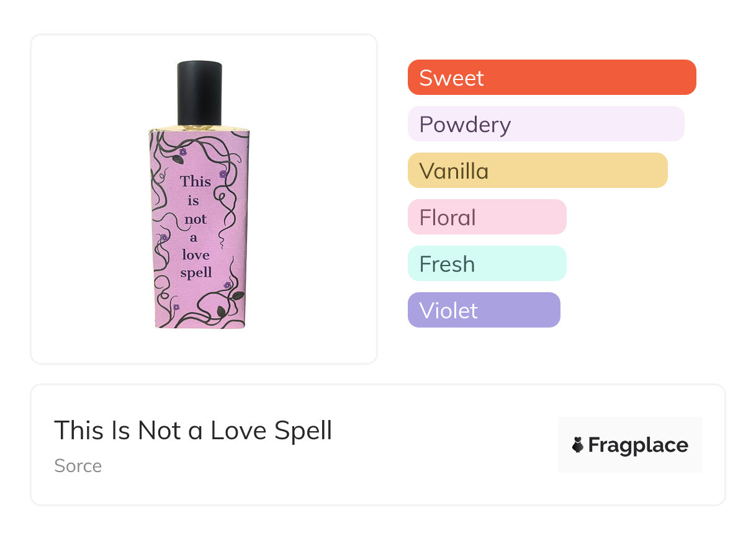Select the Sweet accord bar
Viewport: 756px width, 536px height.
551,78
